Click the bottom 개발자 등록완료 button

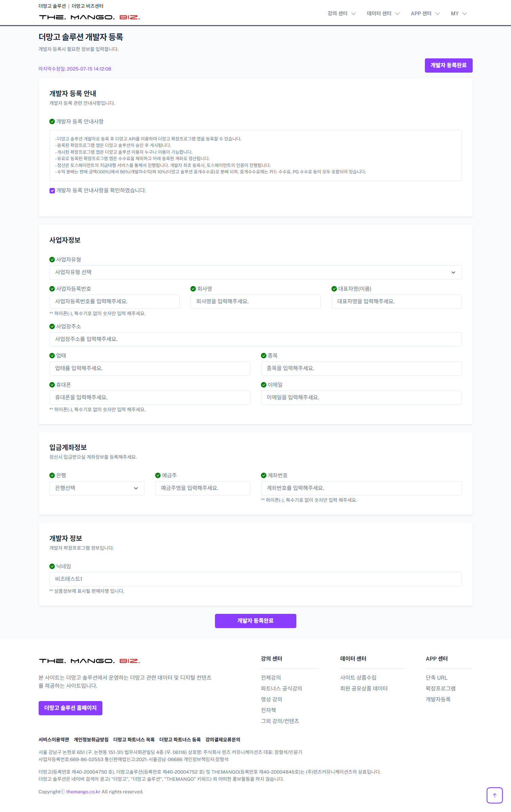tap(255, 621)
